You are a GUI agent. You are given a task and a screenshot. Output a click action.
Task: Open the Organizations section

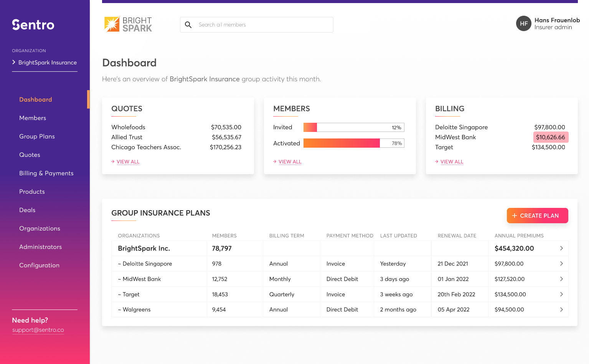(40, 228)
